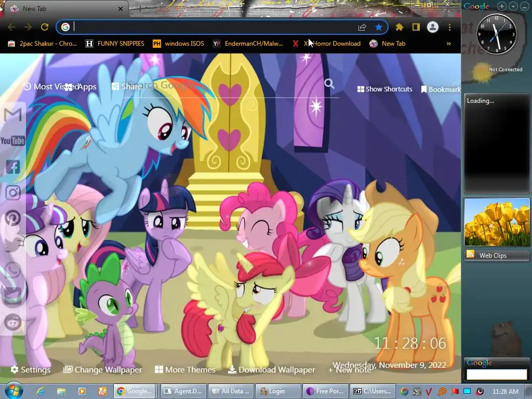The width and height of the screenshot is (532, 399).
Task: Launch Internet Explorer from taskbar
Action: tap(41, 391)
